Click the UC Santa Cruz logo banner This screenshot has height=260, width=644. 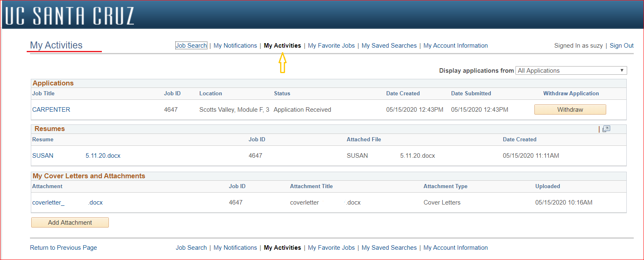[x=70, y=16]
